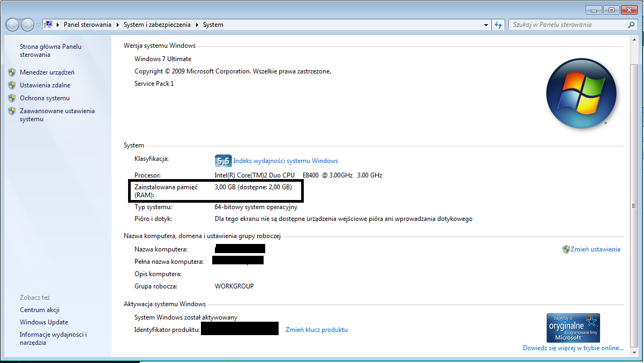Viewport: 644px width, 363px height.
Task: Close the System window
Action: tap(630, 9)
